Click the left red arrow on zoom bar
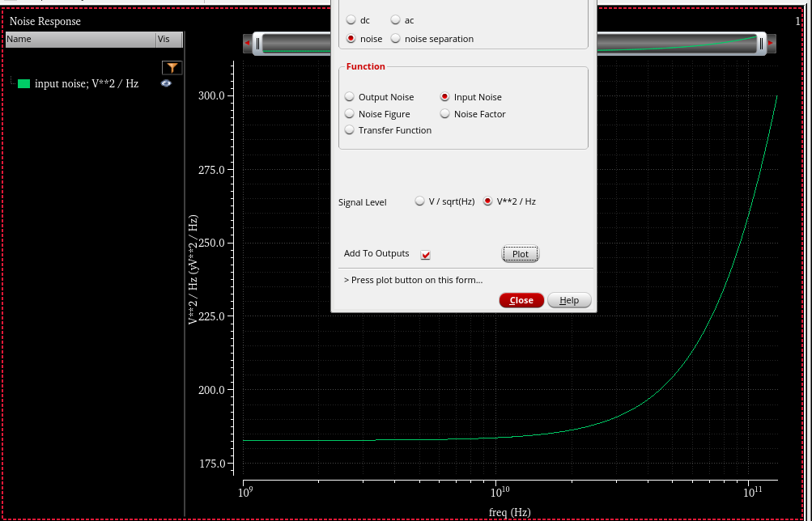Viewport: 812px width, 521px height. [x=246, y=44]
